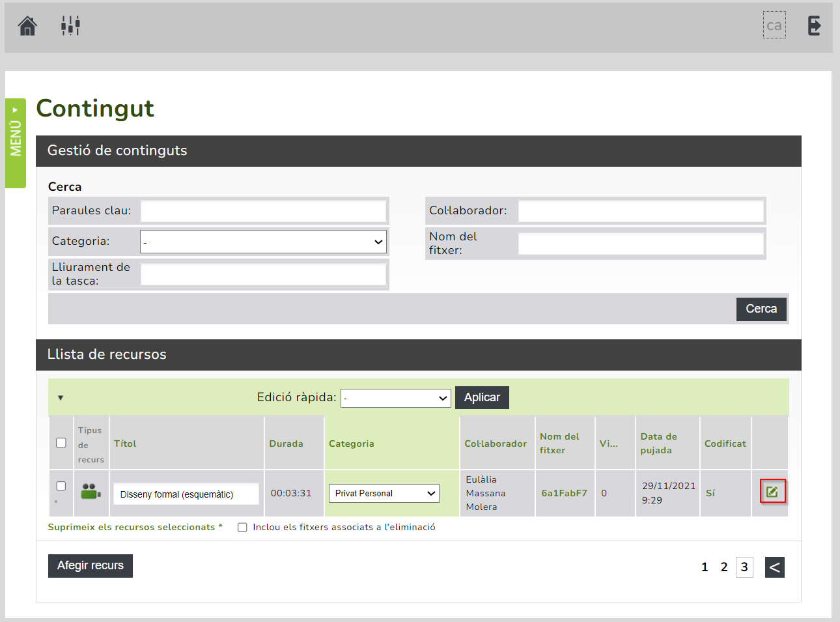Expand the Edició ràpida dropdown
This screenshot has width=840, height=622.
tap(396, 398)
